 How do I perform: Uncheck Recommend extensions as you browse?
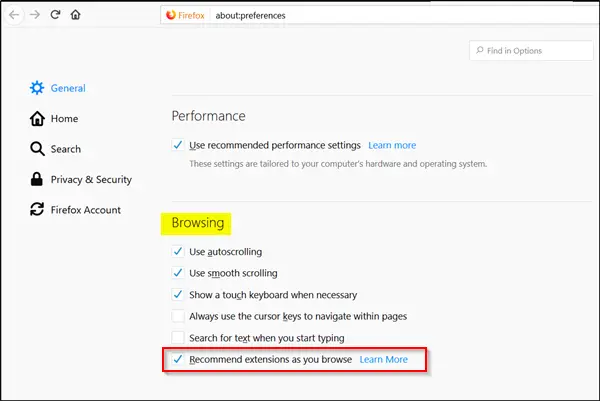tap(178, 359)
